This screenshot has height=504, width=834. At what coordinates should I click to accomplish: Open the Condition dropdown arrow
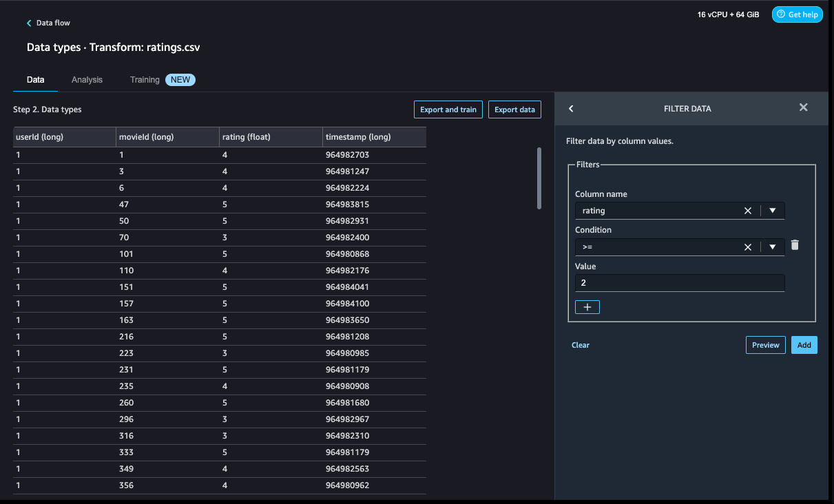773,246
